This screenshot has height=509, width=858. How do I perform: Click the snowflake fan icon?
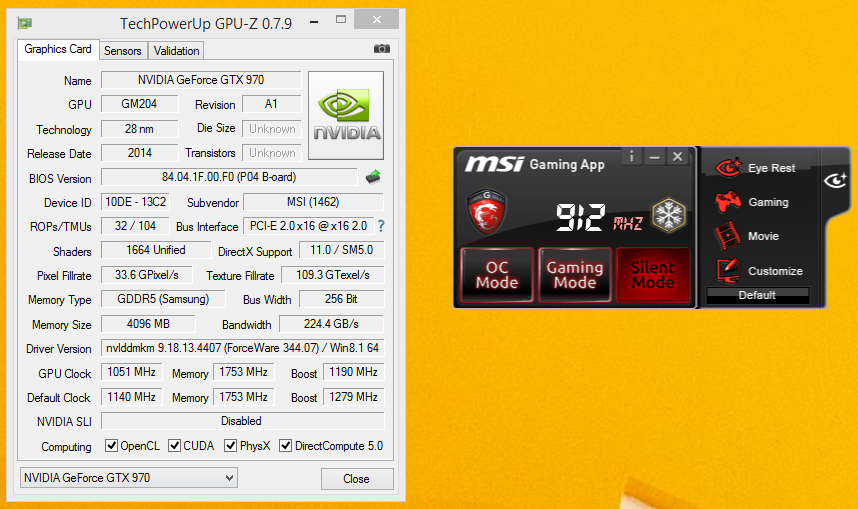coord(668,215)
